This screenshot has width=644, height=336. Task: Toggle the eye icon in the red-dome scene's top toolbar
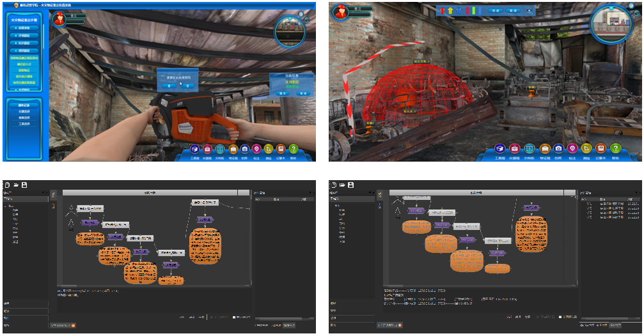click(529, 11)
